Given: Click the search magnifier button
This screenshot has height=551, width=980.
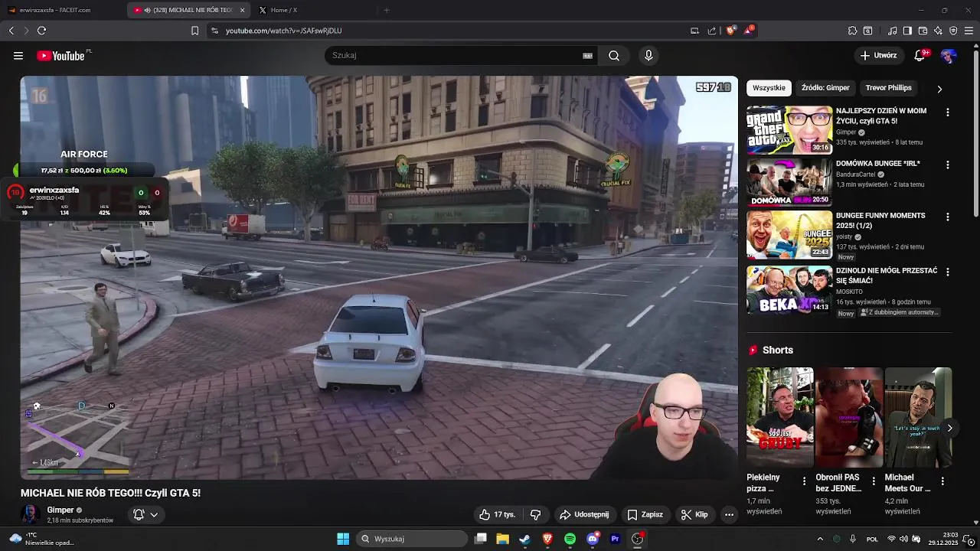Looking at the screenshot, I should pyautogui.click(x=614, y=55).
